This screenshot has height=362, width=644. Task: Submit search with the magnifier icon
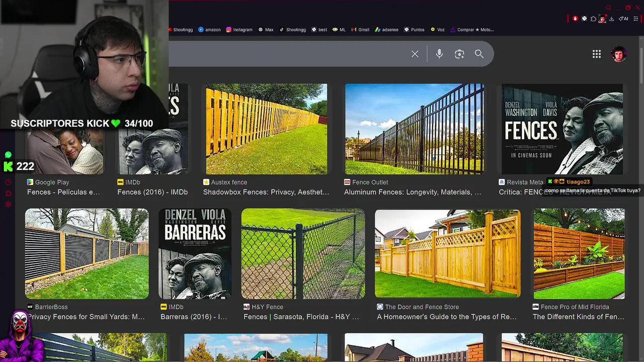click(x=479, y=54)
